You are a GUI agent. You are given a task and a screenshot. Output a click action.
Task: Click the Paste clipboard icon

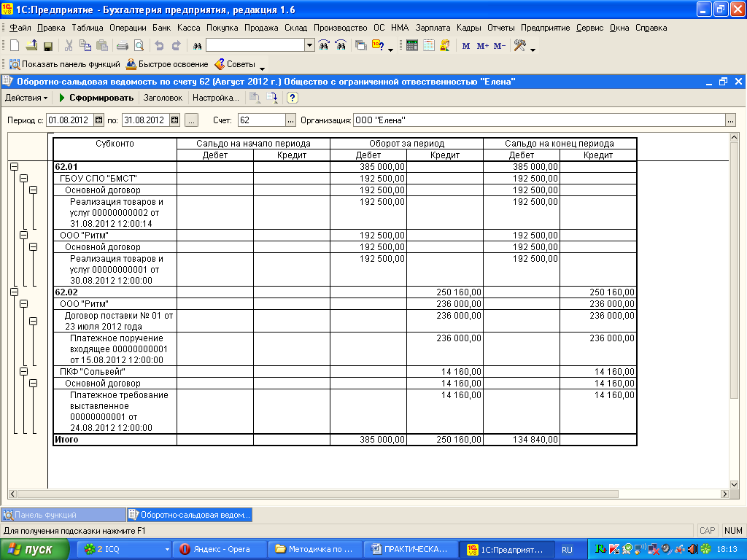(x=101, y=46)
